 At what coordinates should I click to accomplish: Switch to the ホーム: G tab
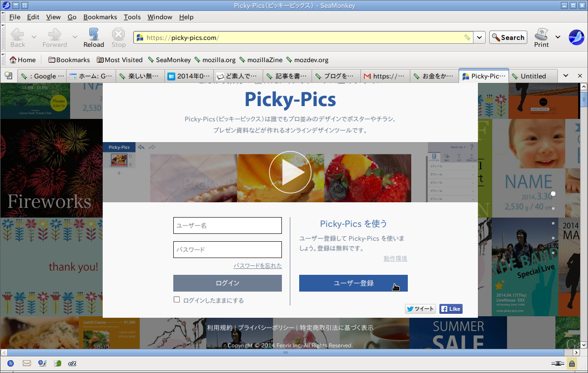coord(91,76)
